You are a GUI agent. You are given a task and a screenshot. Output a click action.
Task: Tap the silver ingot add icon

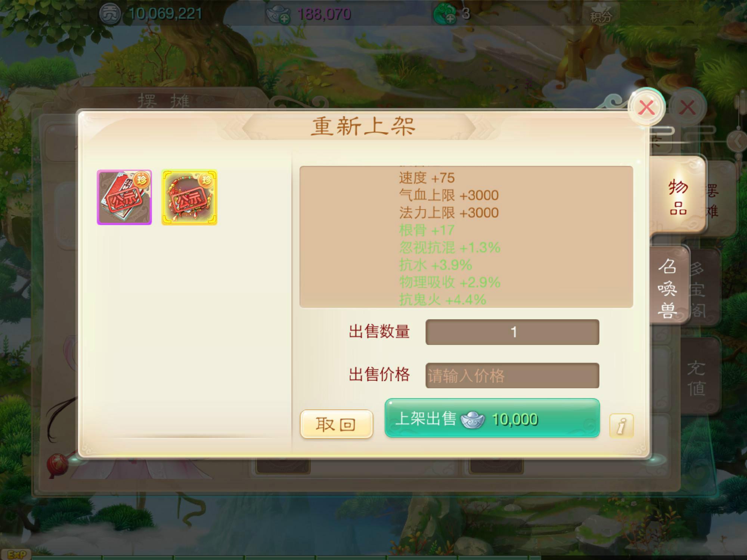[278, 14]
